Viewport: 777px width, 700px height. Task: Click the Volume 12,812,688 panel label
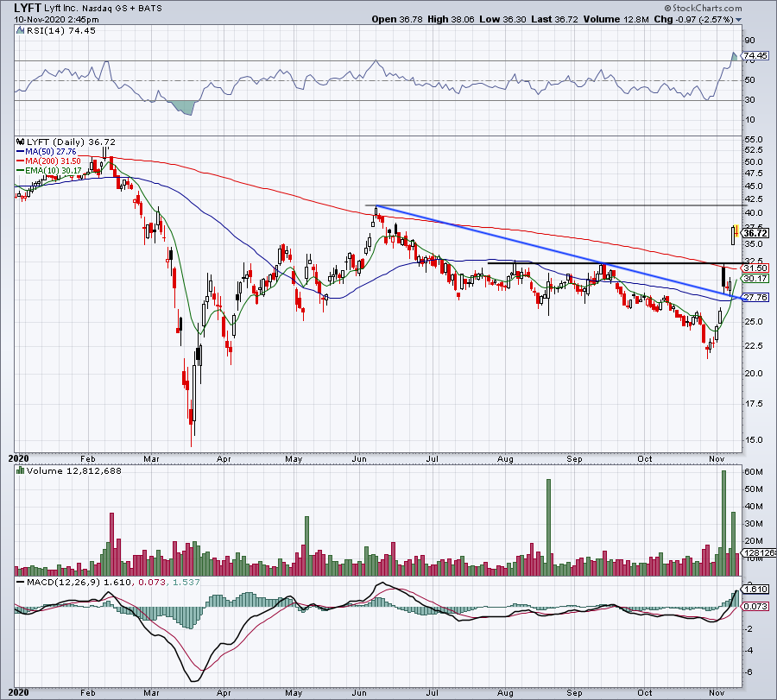[x=74, y=470]
